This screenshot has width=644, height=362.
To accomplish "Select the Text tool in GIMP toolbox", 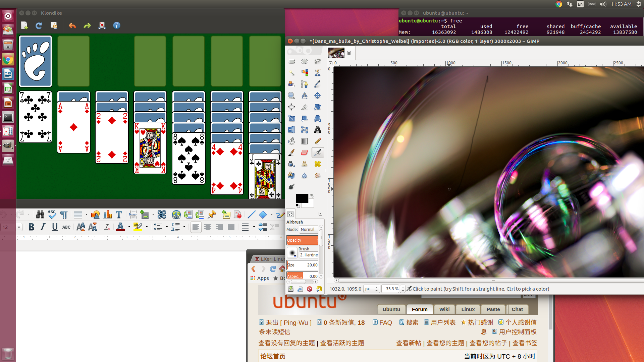I will (x=317, y=130).
